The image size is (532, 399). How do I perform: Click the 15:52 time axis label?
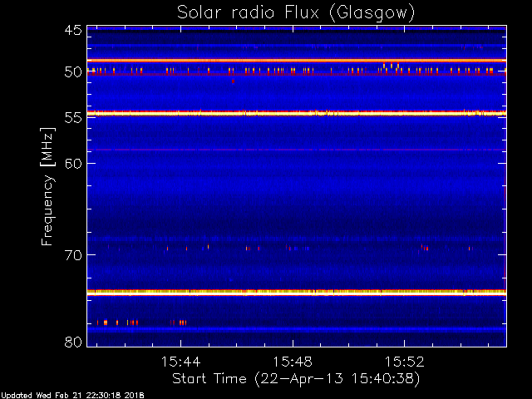[x=405, y=362]
